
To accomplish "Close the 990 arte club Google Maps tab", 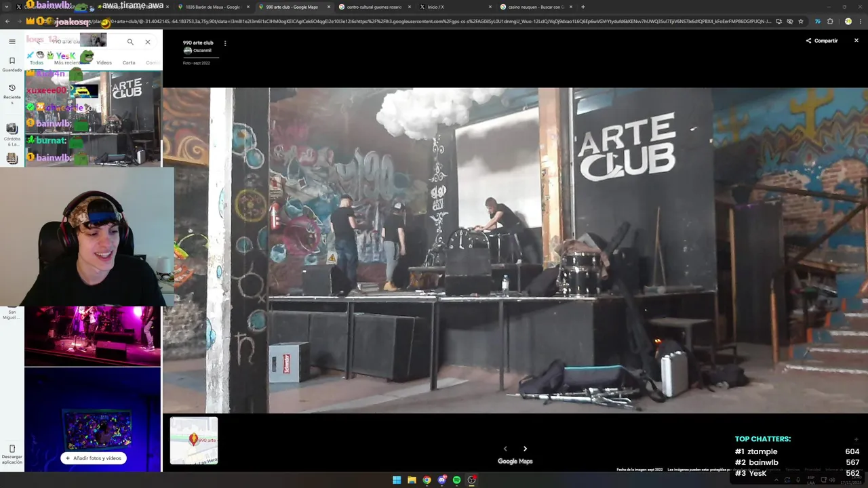I will pyautogui.click(x=329, y=7).
